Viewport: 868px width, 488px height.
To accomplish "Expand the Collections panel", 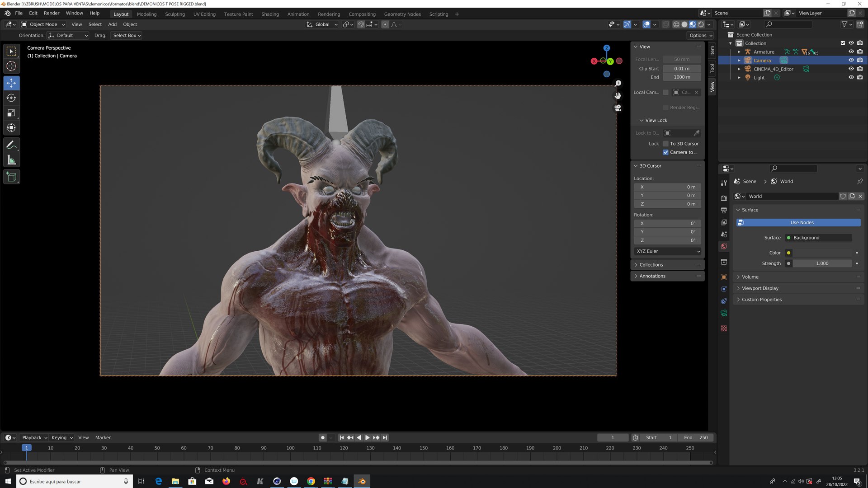I will pyautogui.click(x=667, y=265).
